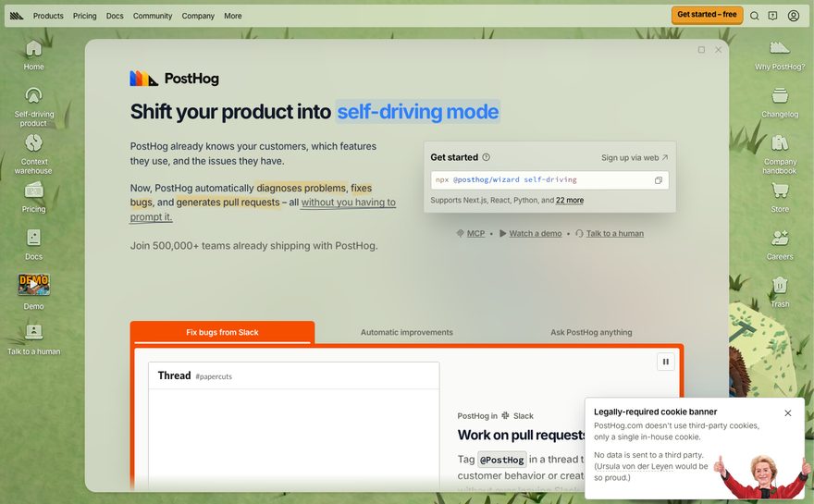This screenshot has width=814, height=504.
Task: Click the info icon next to Get started
Action: point(486,157)
